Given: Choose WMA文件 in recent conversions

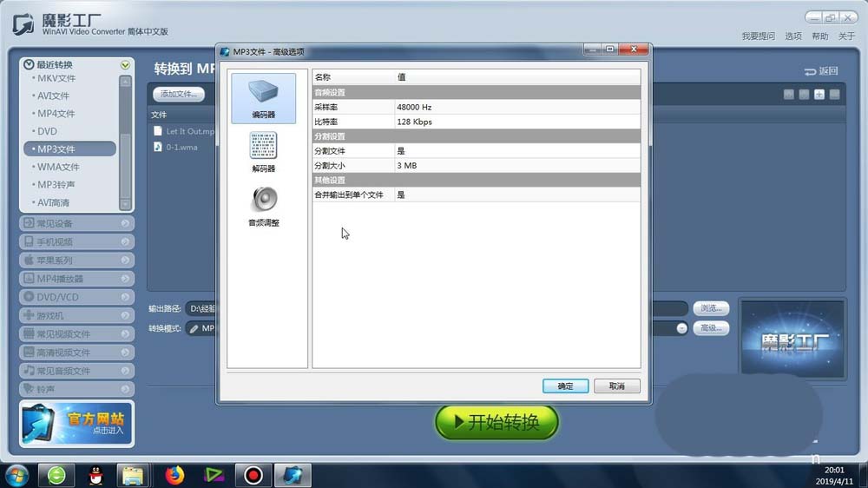Looking at the screenshot, I should (58, 167).
